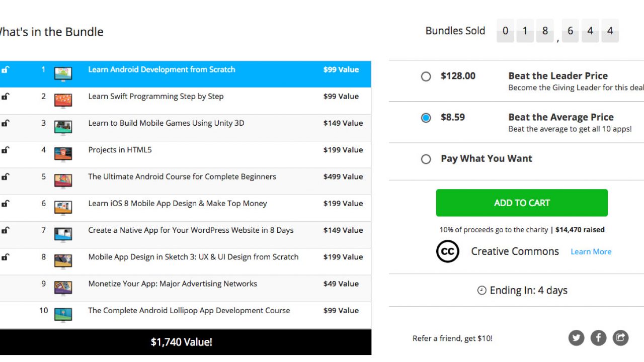
Task: Open the Learn More link for Creative Commons
Action: [x=591, y=252]
